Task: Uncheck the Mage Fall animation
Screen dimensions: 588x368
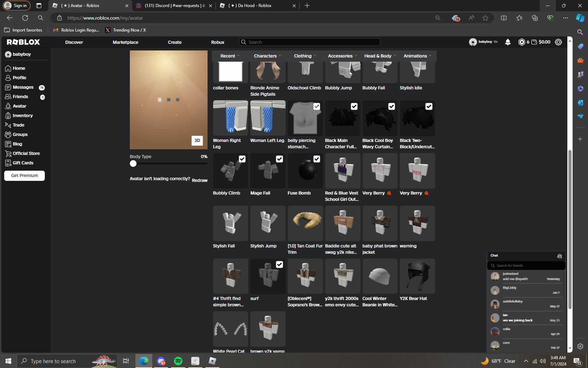Action: (279, 159)
